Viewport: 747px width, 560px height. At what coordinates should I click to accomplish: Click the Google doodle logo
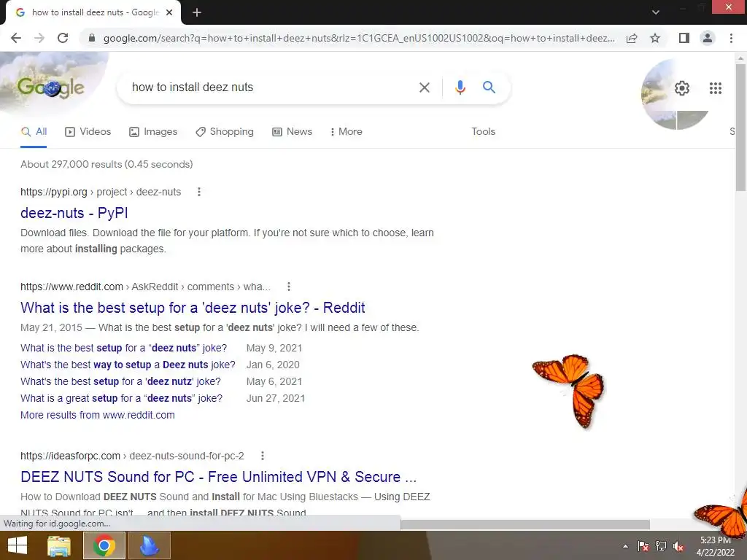(x=50, y=87)
